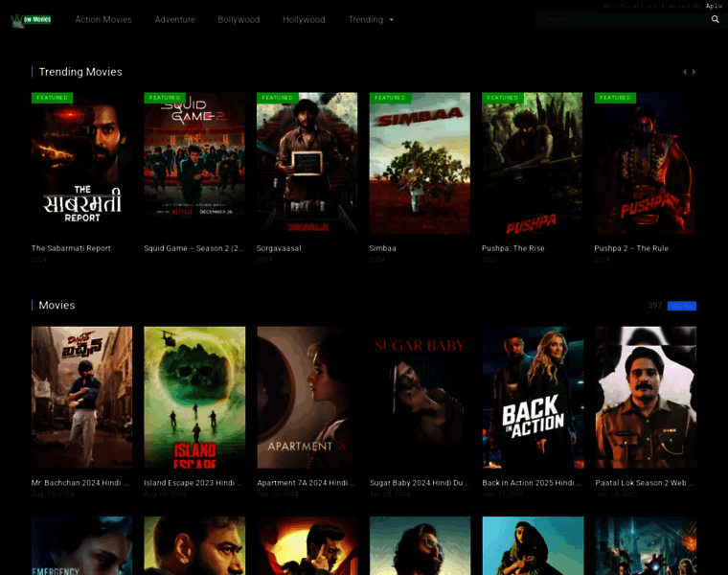Screen dimensions: 728x575
Task: Go to previous trending movies slide
Action: pyautogui.click(x=684, y=72)
